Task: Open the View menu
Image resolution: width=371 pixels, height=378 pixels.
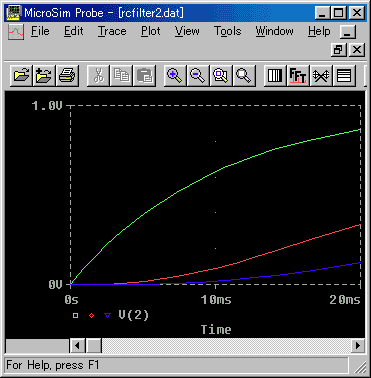Action: [x=187, y=31]
